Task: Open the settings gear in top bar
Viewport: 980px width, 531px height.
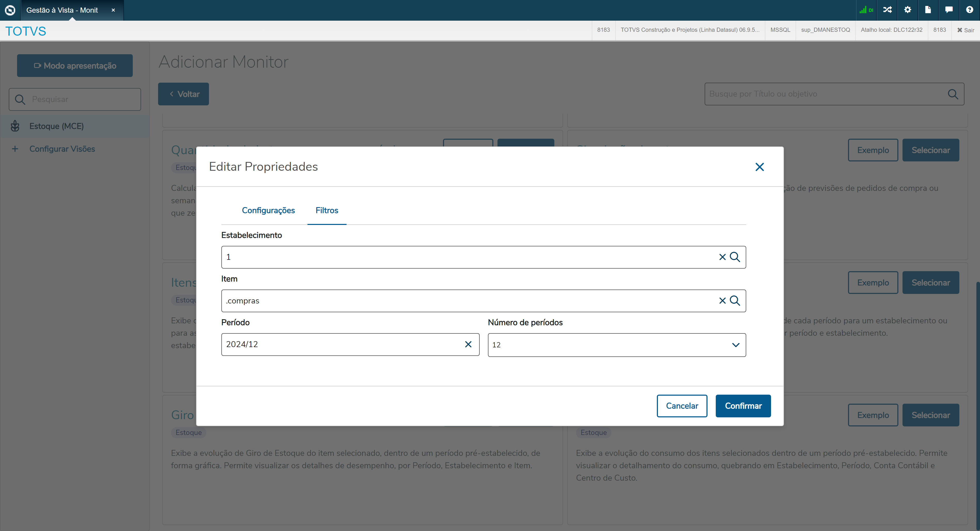Action: 907,10
